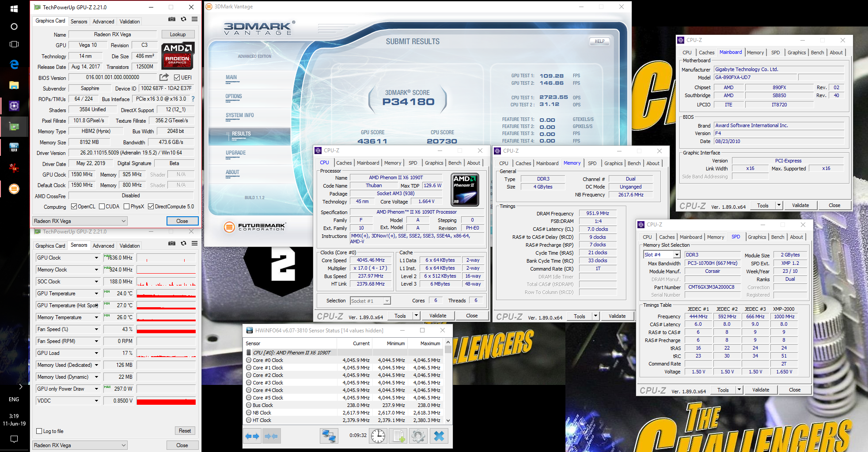
Task: Click the screenshot camera icon in GPU-Z Graphics Card window
Action: pos(172,19)
